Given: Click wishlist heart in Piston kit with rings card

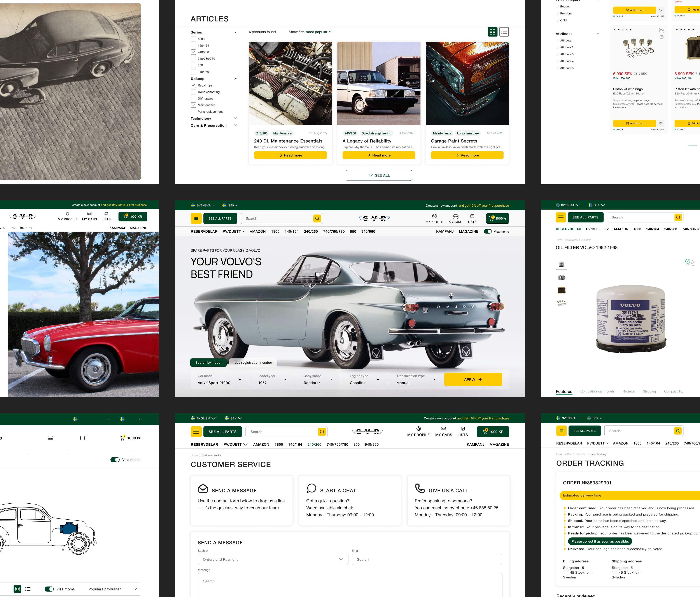Looking at the screenshot, I should pos(661,123).
